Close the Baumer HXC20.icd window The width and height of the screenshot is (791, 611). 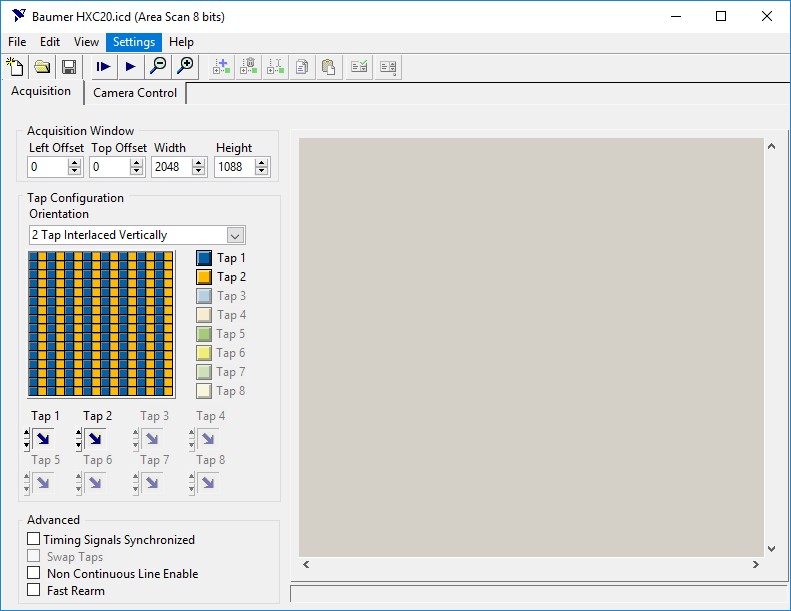[767, 16]
